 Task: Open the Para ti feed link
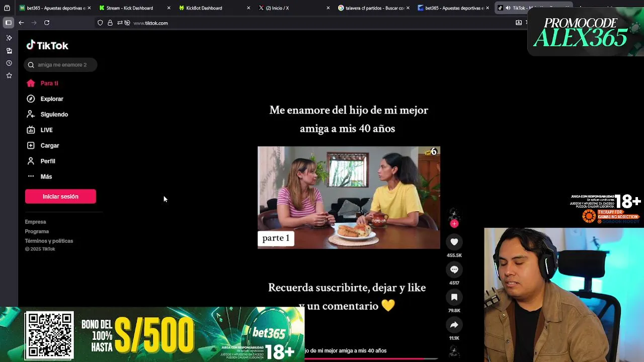pyautogui.click(x=49, y=83)
